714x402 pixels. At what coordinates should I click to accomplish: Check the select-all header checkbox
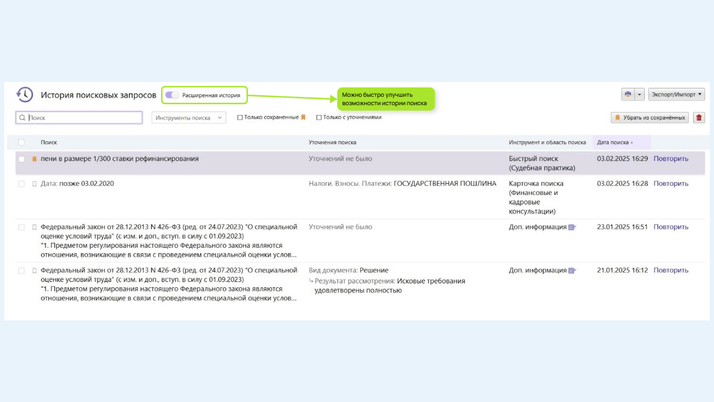21,142
